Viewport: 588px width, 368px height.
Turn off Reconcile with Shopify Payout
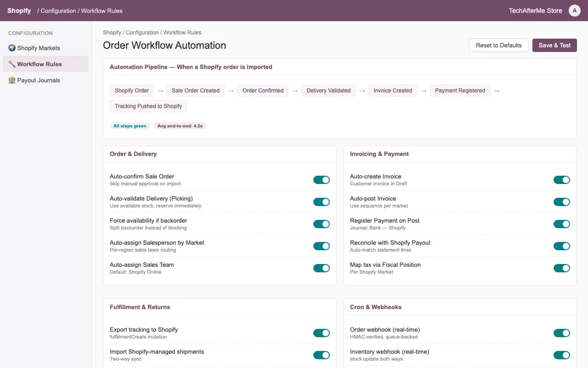pos(562,246)
